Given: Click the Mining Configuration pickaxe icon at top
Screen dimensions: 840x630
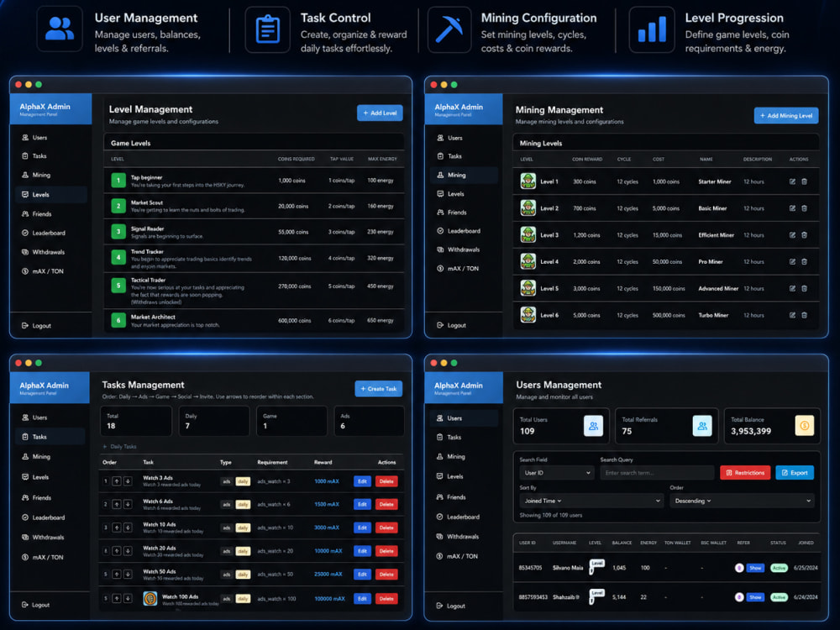Looking at the screenshot, I should coord(449,29).
